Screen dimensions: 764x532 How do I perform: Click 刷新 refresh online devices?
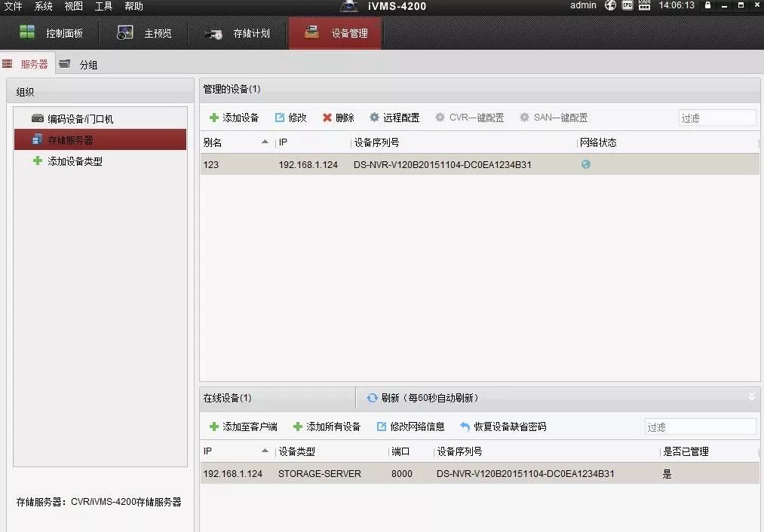coord(423,398)
